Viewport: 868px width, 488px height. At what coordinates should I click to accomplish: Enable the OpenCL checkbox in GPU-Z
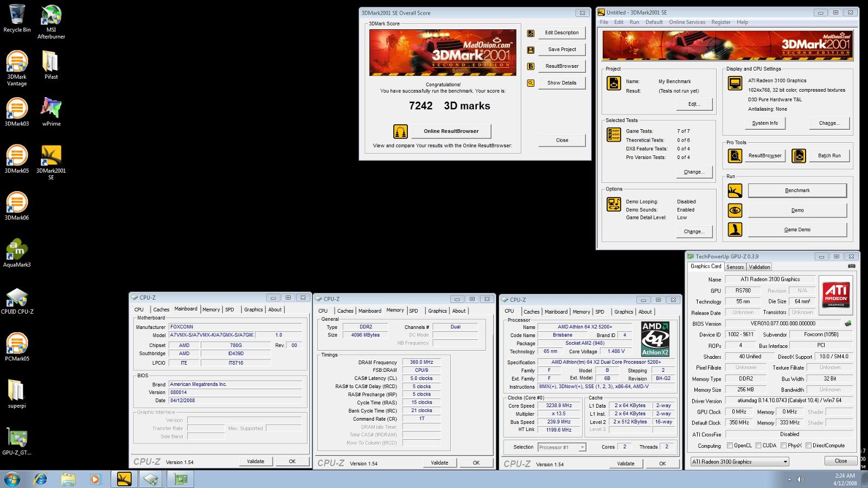tap(730, 446)
